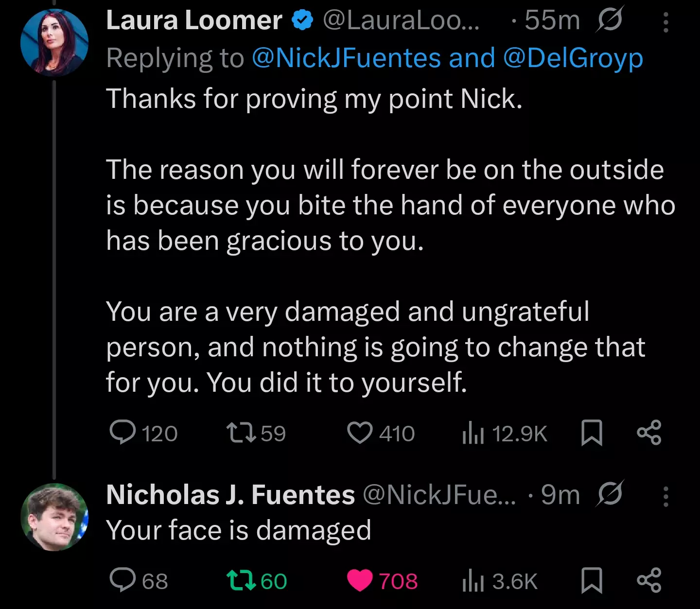Like the tweet with 410 likes
Image resolution: width=700 pixels, height=609 pixels.
[x=381, y=433]
